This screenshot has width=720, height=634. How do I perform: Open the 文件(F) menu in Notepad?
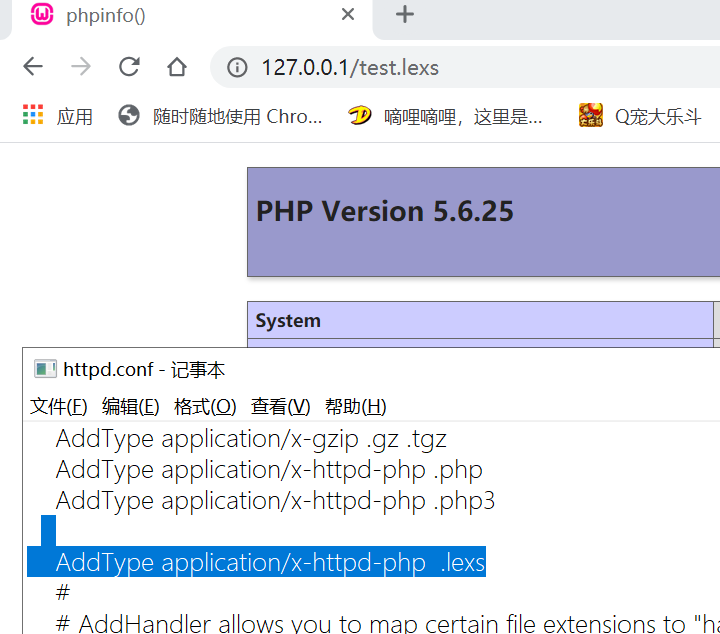pos(59,406)
